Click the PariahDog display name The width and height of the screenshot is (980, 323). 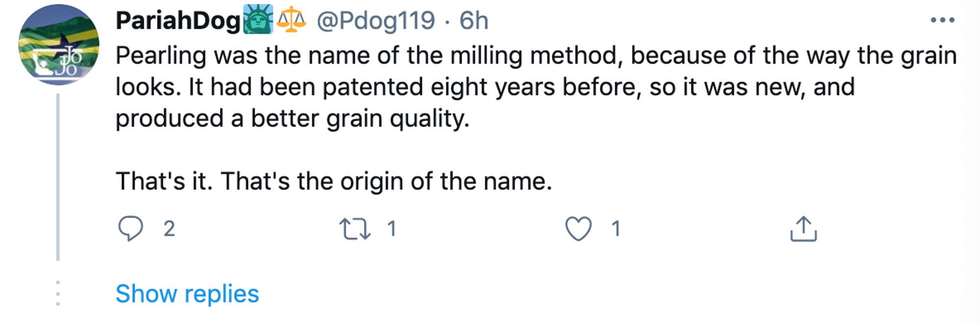[178, 21]
